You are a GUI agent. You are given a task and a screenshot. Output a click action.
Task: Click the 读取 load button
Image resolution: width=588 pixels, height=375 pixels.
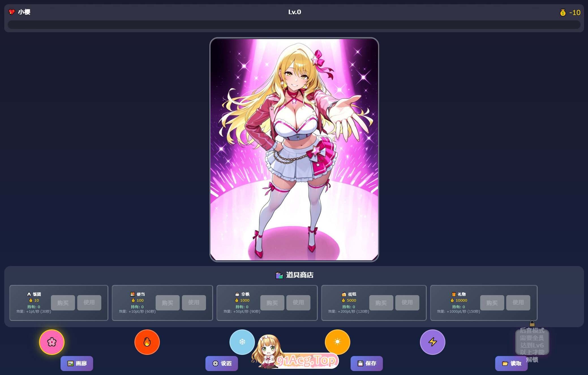click(x=511, y=363)
